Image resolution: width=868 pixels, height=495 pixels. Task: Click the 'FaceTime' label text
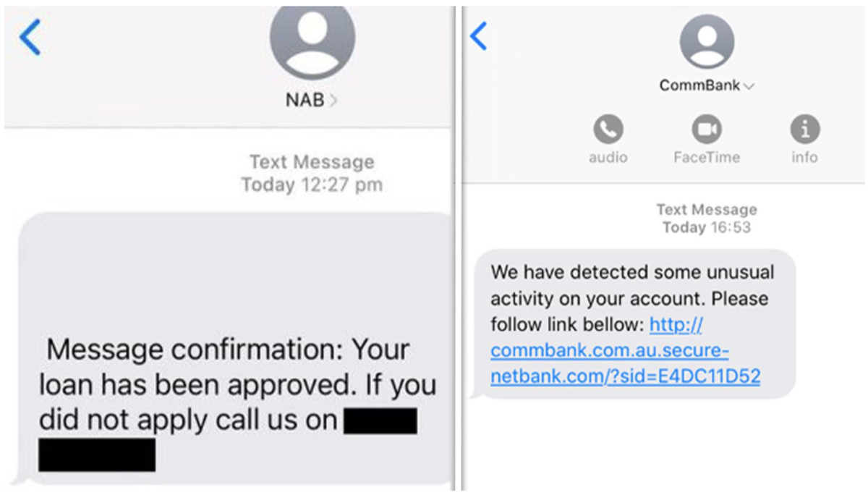click(x=707, y=157)
